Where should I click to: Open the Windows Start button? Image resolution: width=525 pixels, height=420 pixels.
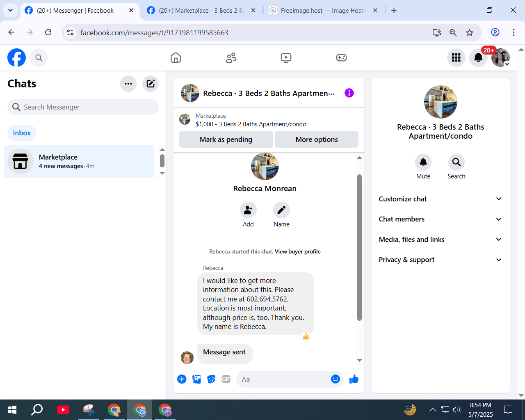pyautogui.click(x=12, y=410)
